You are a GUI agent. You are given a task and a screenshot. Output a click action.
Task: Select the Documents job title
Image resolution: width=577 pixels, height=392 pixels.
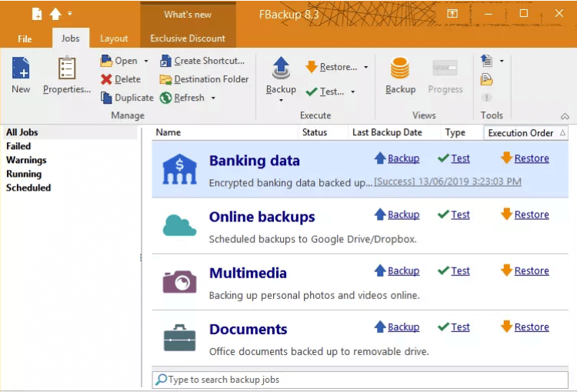(248, 330)
